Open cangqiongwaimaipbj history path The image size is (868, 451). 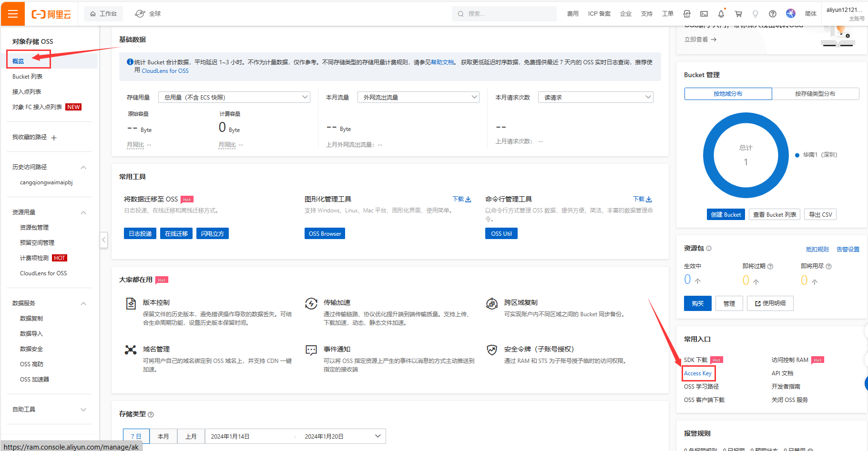46,182
